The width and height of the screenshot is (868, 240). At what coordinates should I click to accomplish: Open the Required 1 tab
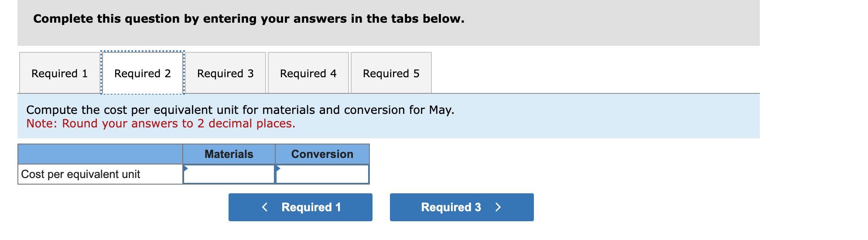(59, 73)
